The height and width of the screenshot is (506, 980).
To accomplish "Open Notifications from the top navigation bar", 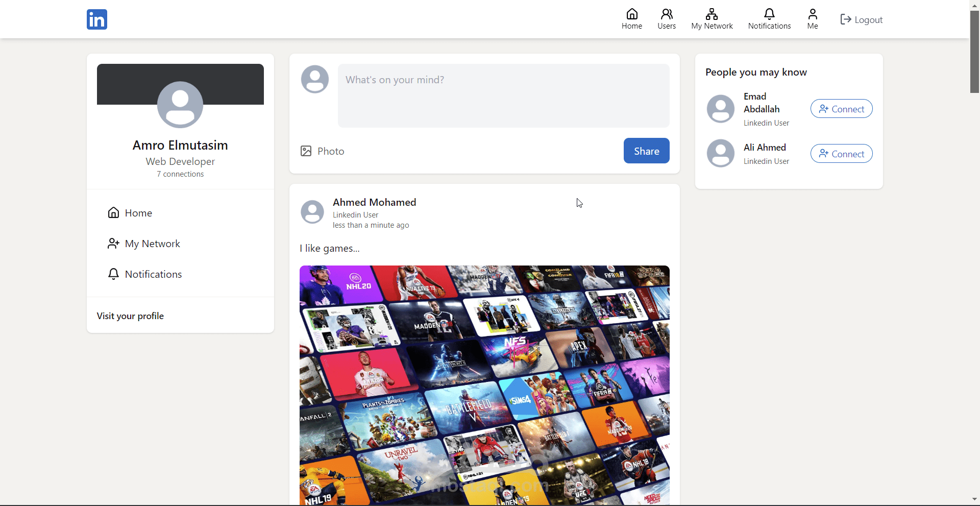I will 769,19.
